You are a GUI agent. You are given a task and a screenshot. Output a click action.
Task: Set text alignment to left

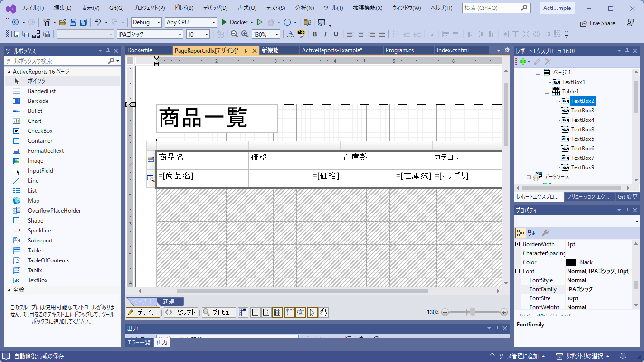coord(350,34)
